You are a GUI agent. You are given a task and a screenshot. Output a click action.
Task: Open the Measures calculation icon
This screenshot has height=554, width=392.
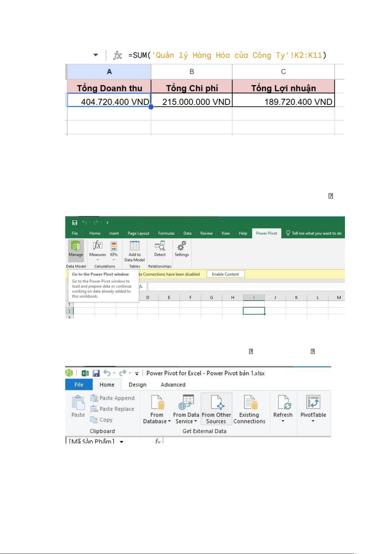pyautogui.click(x=97, y=246)
